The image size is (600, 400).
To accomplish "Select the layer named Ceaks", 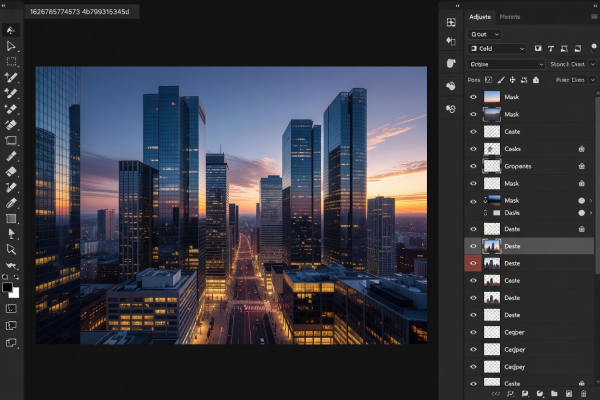I will tap(512, 149).
